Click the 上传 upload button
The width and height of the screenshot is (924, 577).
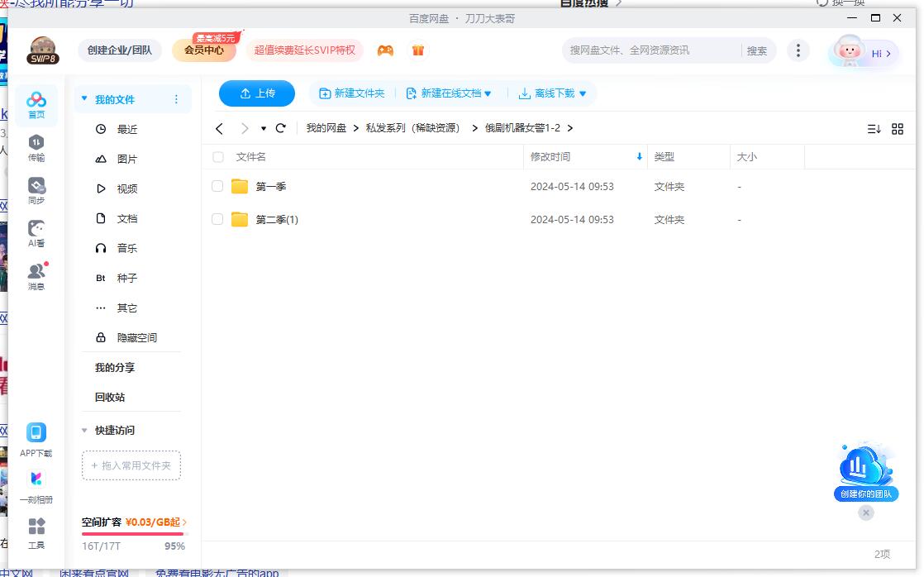pos(256,93)
